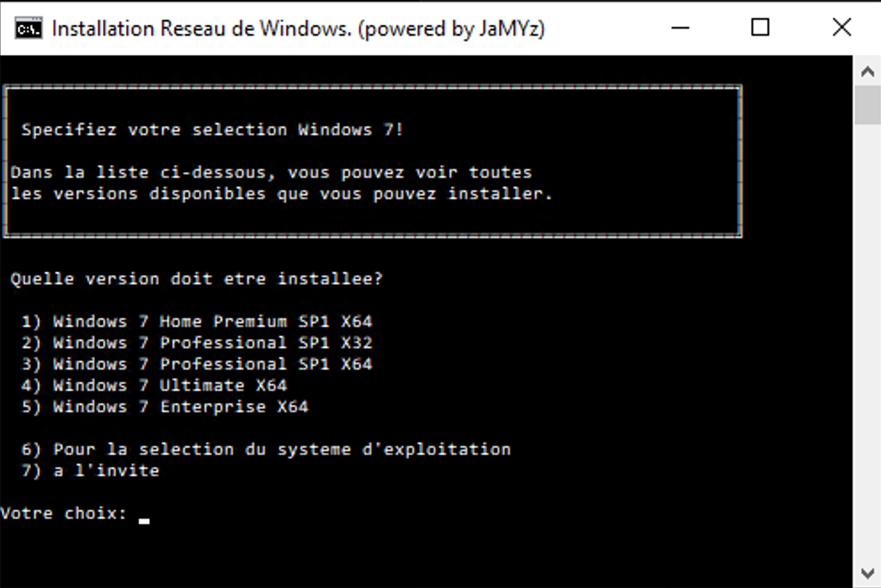Click the scrollbar up arrow
Image resolution: width=881 pixels, height=588 pixels.
868,69
